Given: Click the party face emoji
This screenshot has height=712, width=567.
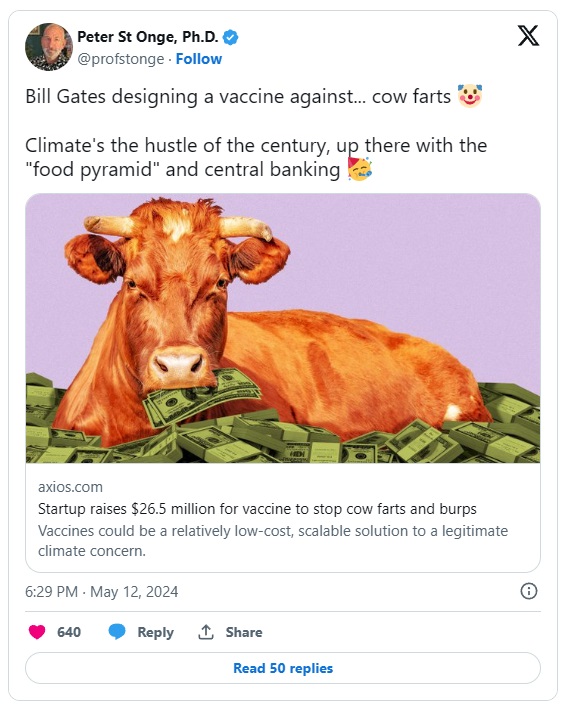Looking at the screenshot, I should pos(360,169).
